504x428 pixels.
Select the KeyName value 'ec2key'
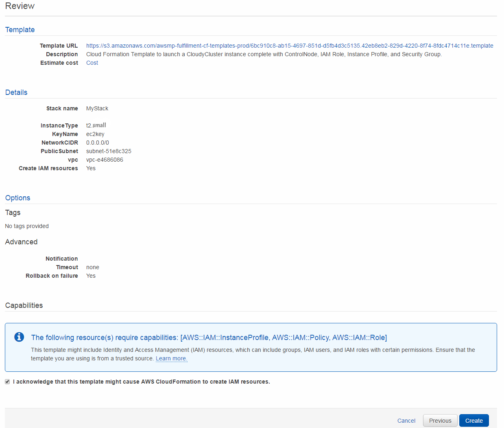(95, 134)
